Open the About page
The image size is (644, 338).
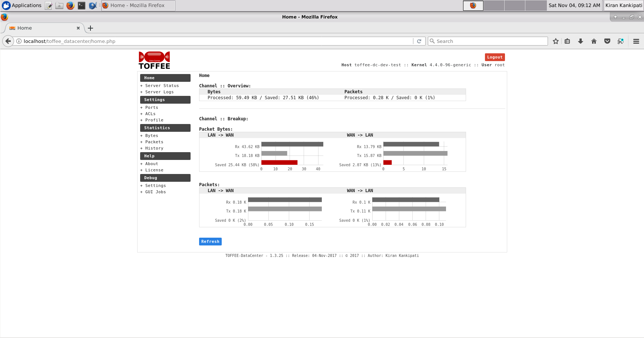(x=152, y=164)
